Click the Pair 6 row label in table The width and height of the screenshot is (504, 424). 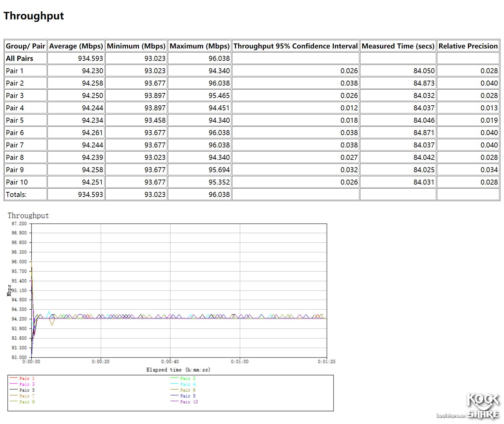tap(15, 133)
